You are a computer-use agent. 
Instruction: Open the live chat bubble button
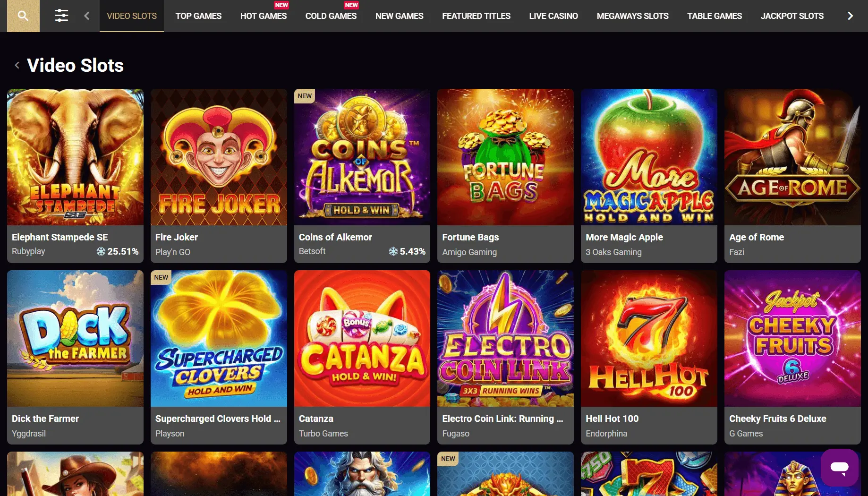click(x=839, y=467)
